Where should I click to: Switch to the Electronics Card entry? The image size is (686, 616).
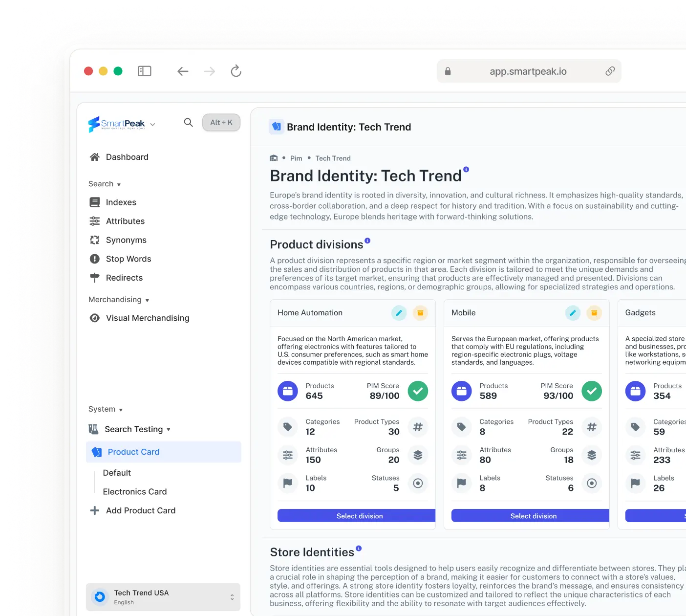click(x=135, y=491)
